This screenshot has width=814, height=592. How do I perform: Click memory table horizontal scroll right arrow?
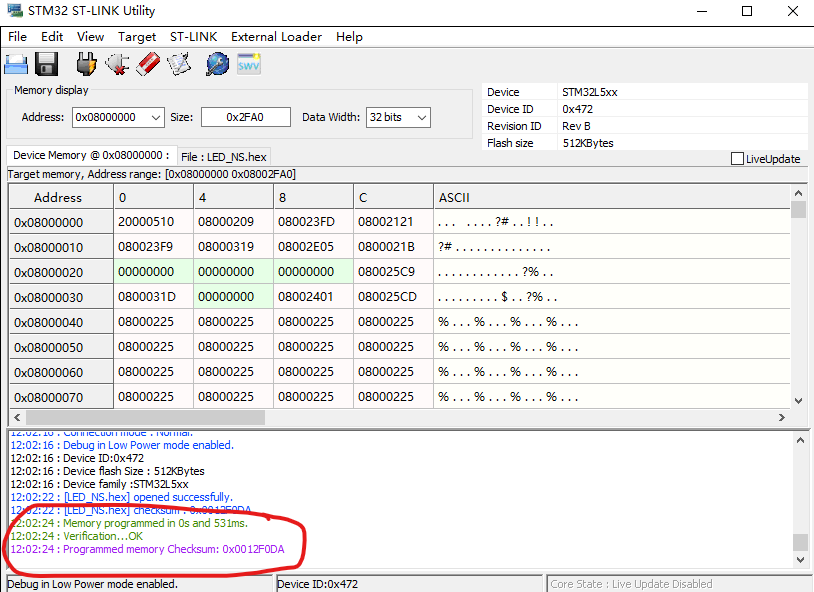tap(782, 418)
